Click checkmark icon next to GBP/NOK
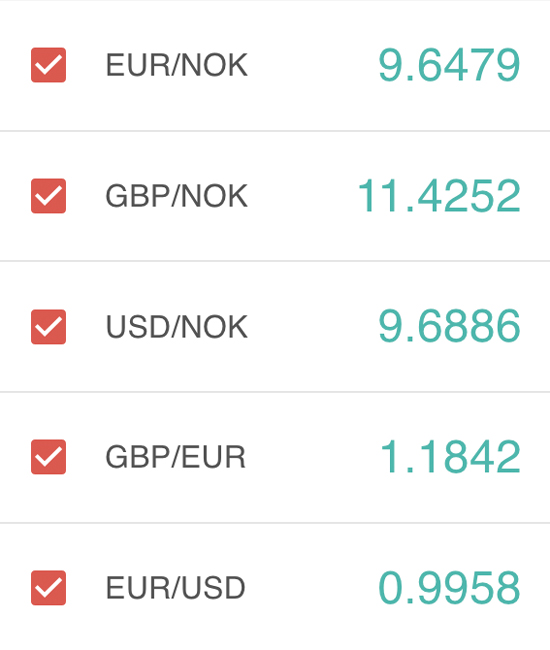550x650 pixels. click(48, 196)
